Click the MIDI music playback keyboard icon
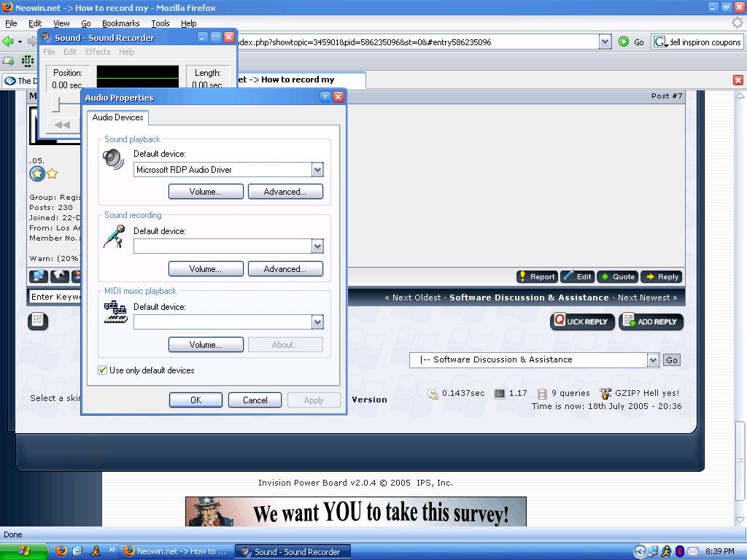Viewport: 747px width, 560px height. (116, 312)
